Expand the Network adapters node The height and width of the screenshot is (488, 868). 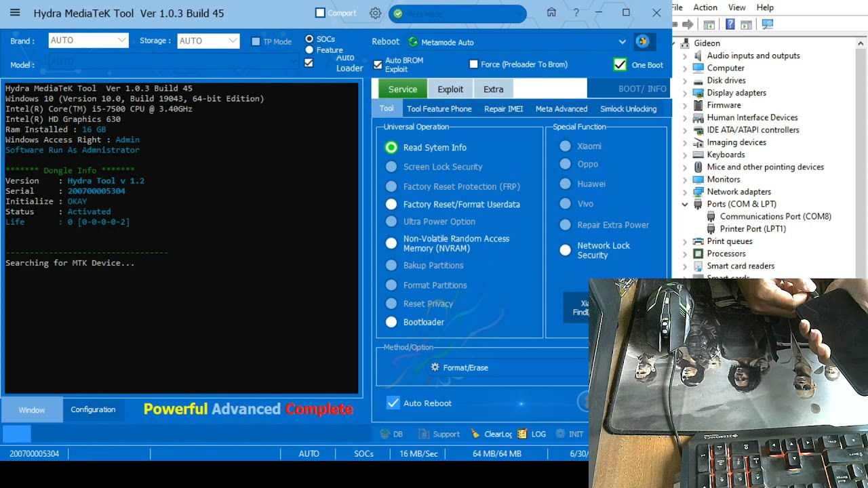(x=684, y=192)
